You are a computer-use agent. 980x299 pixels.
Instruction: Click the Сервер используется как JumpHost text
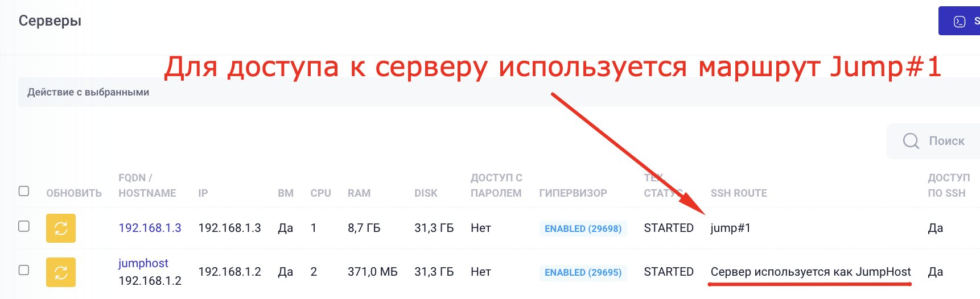pos(810,272)
